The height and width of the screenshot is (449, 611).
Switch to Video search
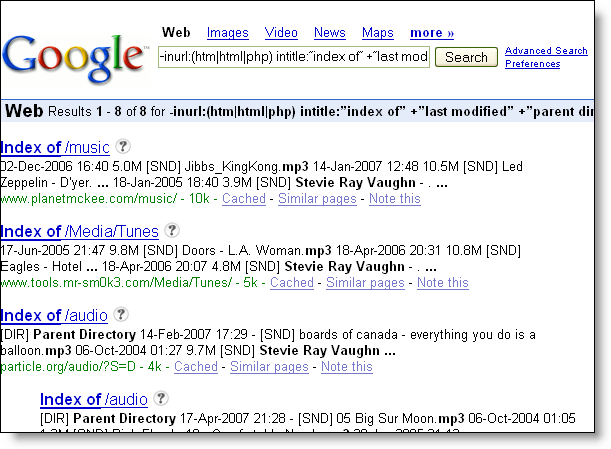coord(281,33)
